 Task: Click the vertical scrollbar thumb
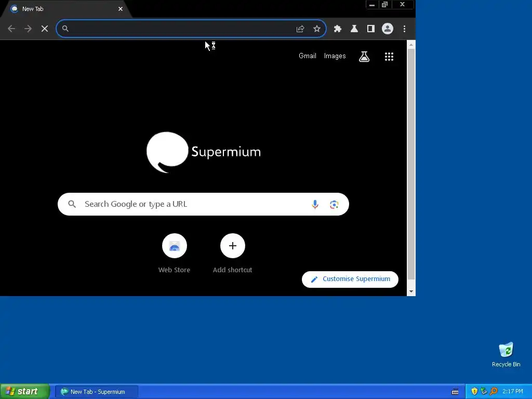click(x=411, y=164)
